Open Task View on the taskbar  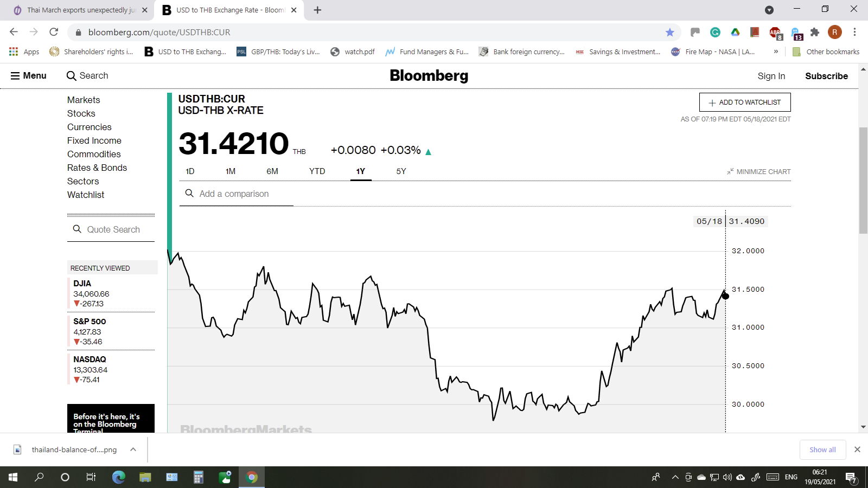point(91,477)
